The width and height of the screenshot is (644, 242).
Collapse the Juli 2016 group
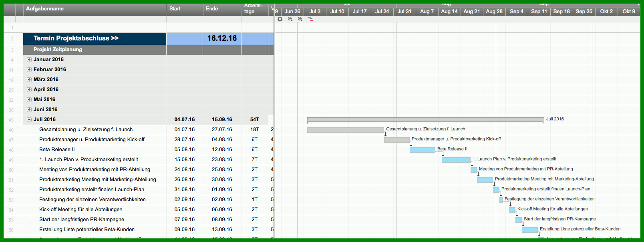click(29, 120)
